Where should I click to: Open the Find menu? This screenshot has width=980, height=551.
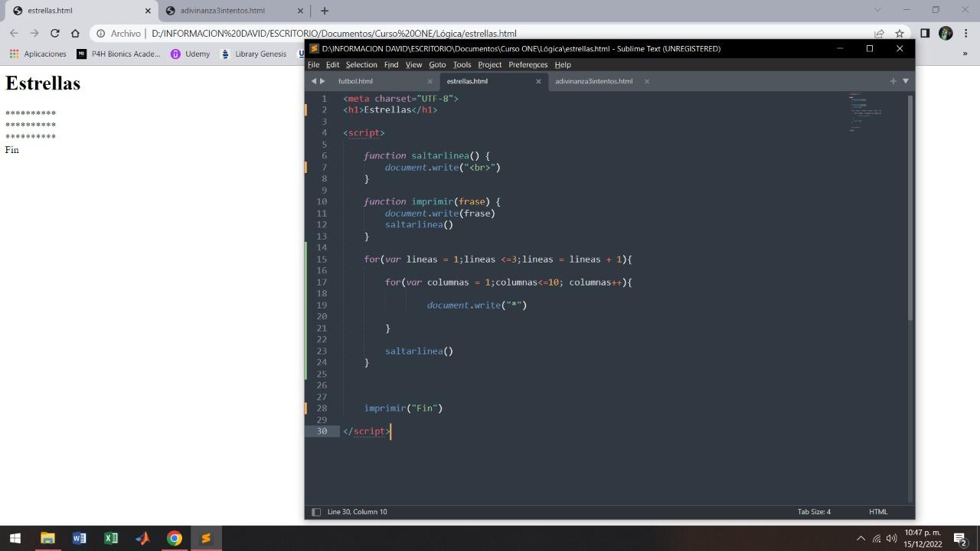pyautogui.click(x=391, y=64)
